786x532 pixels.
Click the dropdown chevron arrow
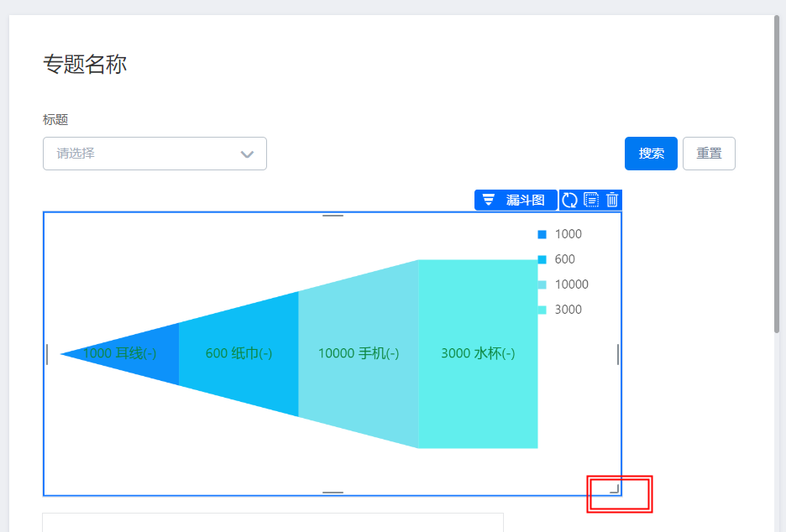pyautogui.click(x=247, y=154)
